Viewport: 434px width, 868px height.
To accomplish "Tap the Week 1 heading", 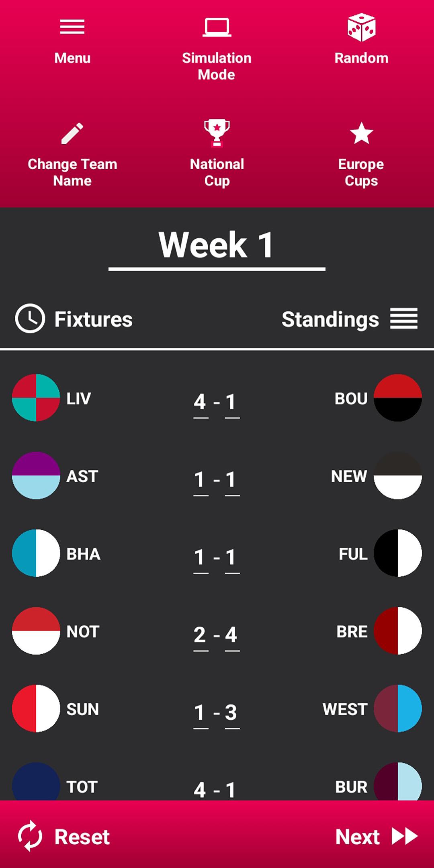I will [x=217, y=245].
